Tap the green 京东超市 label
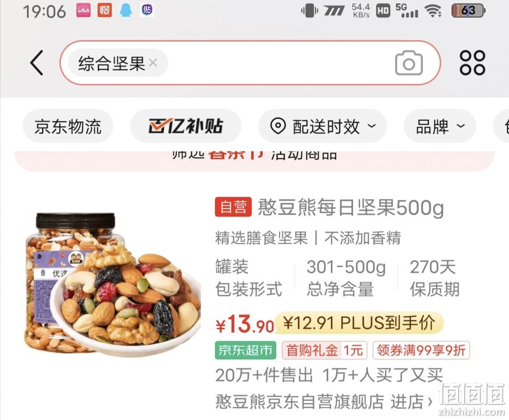 click(246, 350)
